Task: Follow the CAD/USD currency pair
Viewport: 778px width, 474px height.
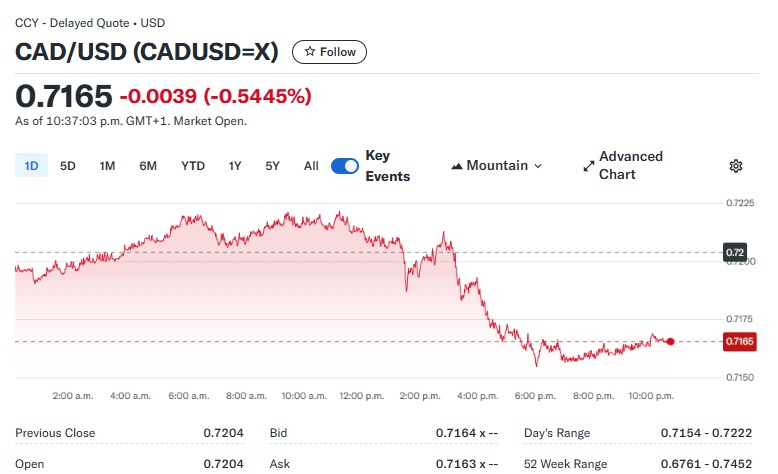Action: [x=329, y=52]
